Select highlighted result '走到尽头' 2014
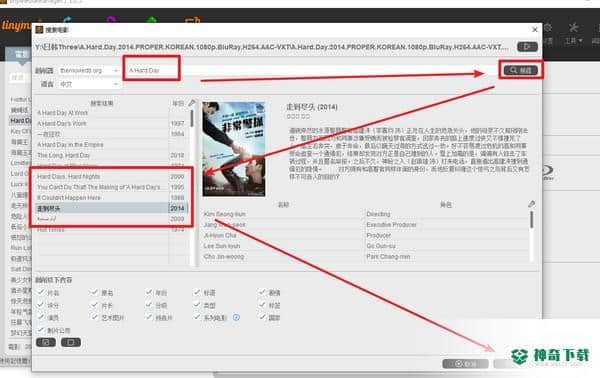600x378 pixels. (111, 208)
